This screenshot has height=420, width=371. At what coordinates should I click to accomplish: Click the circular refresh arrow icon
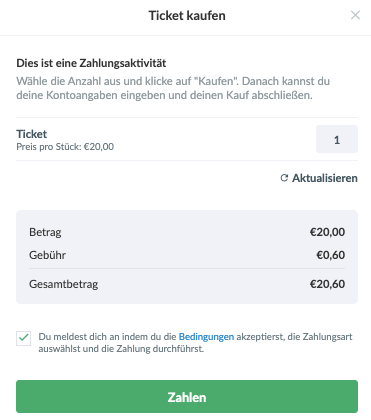click(284, 178)
